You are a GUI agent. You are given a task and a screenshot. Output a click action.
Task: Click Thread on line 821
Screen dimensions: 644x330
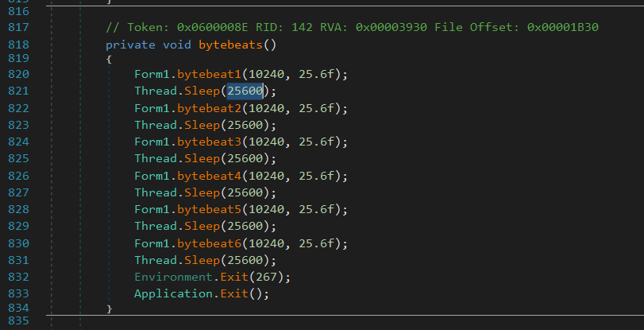156,91
